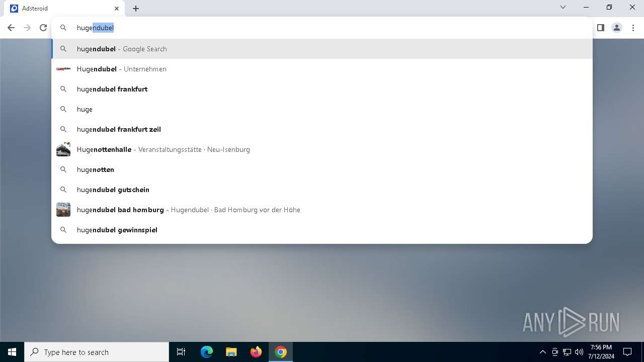Click the search icon in the address bar
The image size is (644, 362).
coord(63,28)
